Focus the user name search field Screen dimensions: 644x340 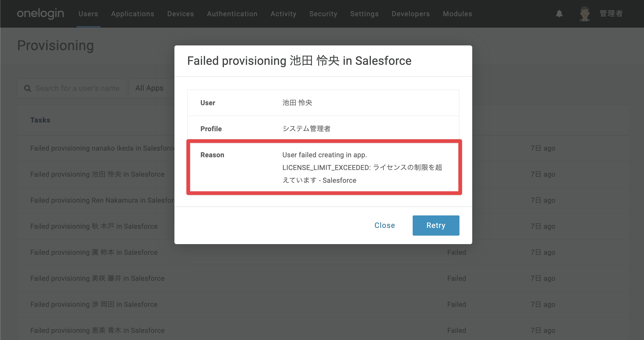pos(72,88)
